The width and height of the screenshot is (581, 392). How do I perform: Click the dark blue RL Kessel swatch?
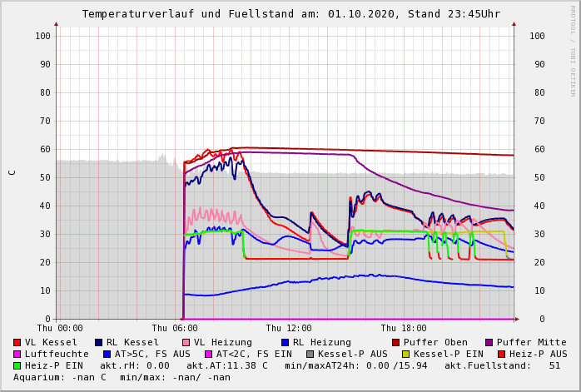[x=98, y=342]
